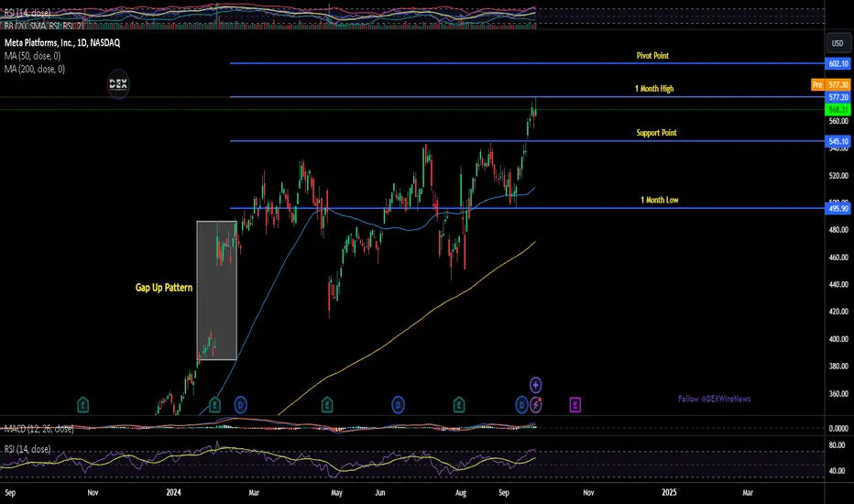
Task: Open the purple star marker above the lightning icon
Action: [x=536, y=385]
